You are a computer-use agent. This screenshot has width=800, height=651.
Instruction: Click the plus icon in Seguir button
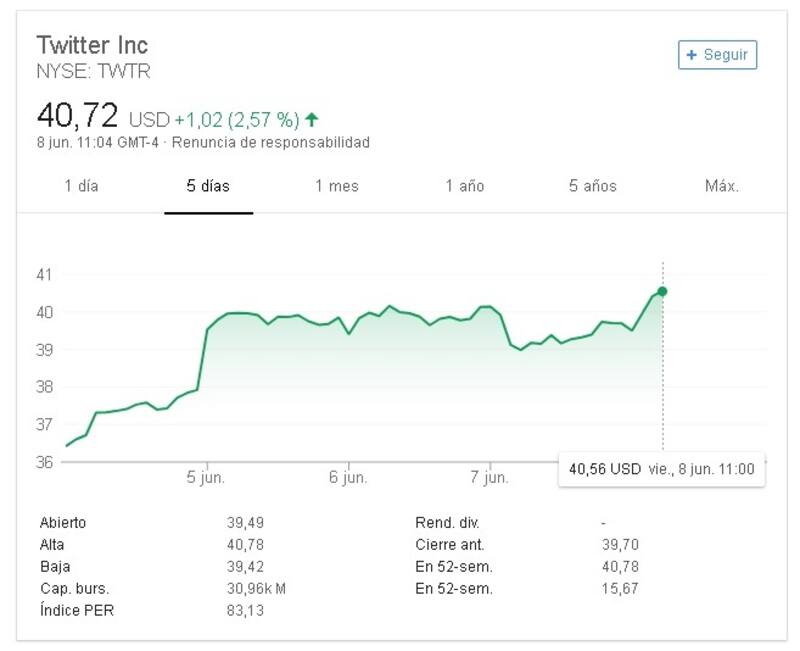(x=691, y=55)
